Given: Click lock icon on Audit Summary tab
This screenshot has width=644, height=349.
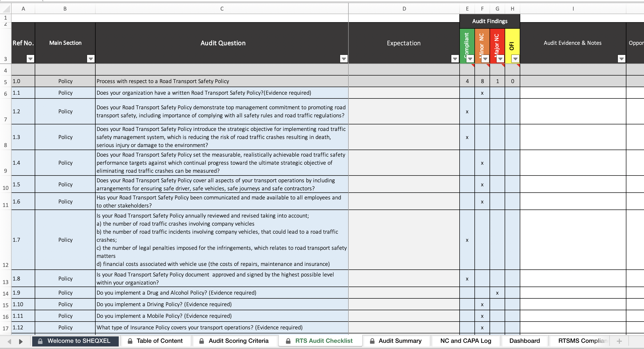Looking at the screenshot, I should point(372,341).
